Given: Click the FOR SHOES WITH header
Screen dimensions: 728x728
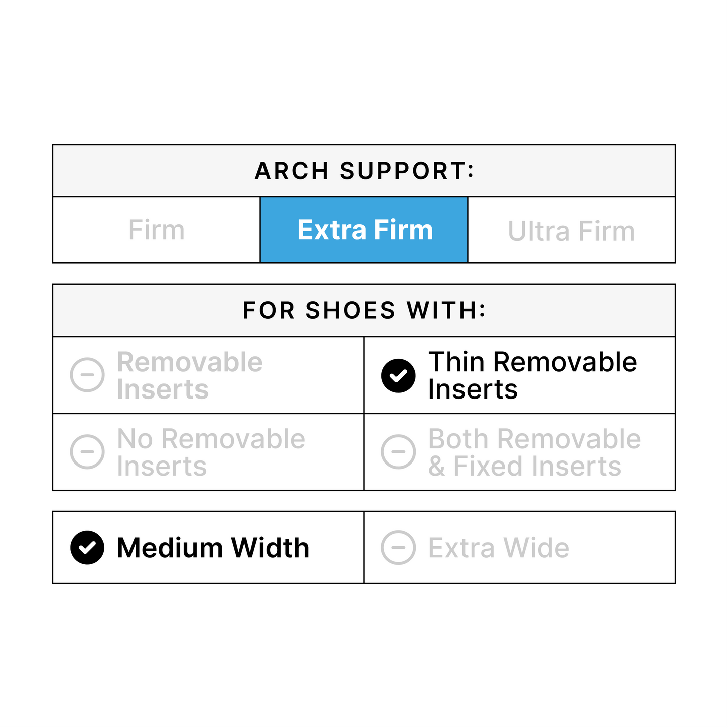Looking at the screenshot, I should tap(364, 310).
